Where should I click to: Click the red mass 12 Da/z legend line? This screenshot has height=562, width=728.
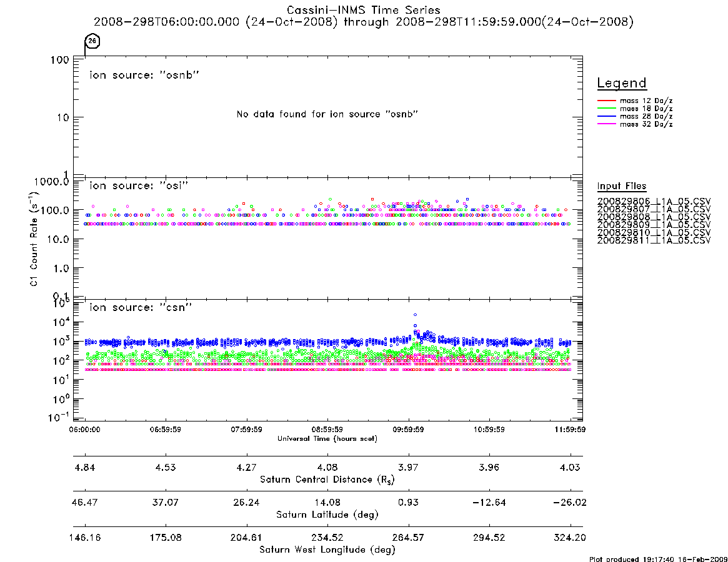click(x=606, y=101)
